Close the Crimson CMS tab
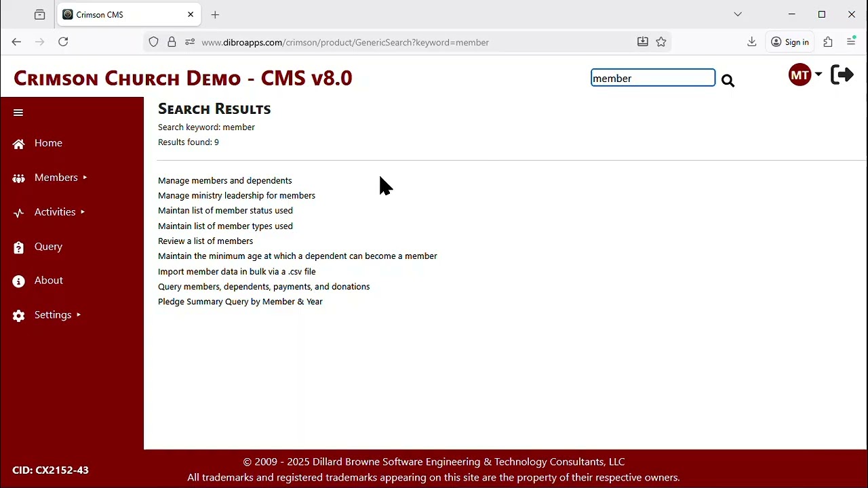Image resolution: width=868 pixels, height=488 pixels. 191,14
